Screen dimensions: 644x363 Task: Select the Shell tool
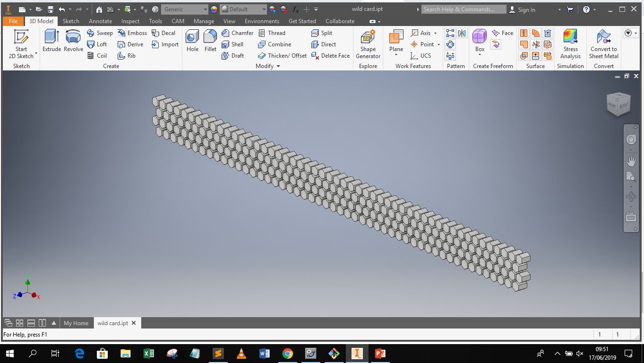[232, 44]
